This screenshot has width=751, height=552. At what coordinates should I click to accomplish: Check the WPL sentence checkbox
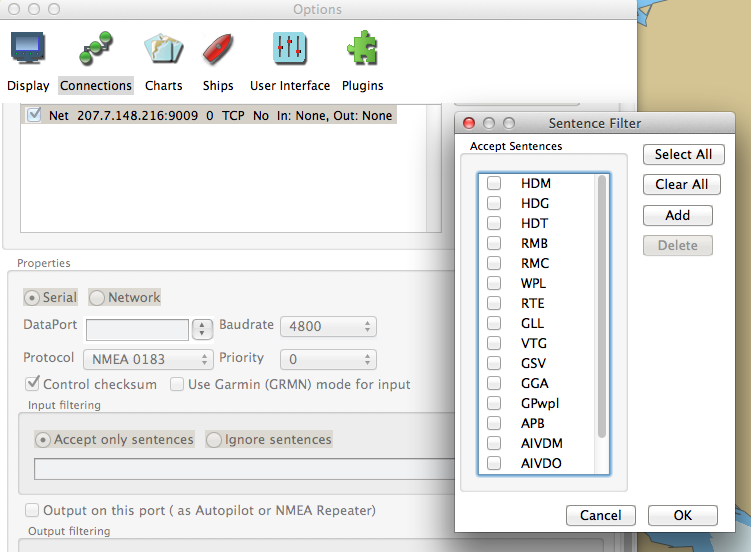494,283
